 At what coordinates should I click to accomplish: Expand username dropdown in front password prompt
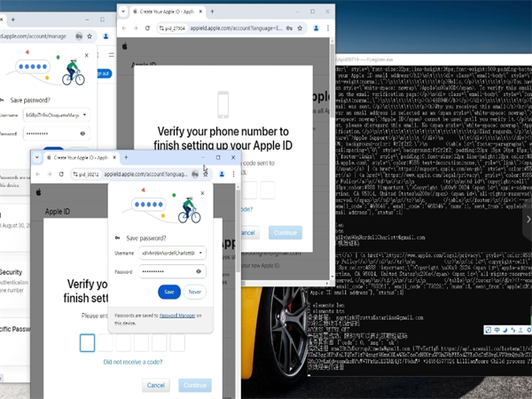[199, 253]
